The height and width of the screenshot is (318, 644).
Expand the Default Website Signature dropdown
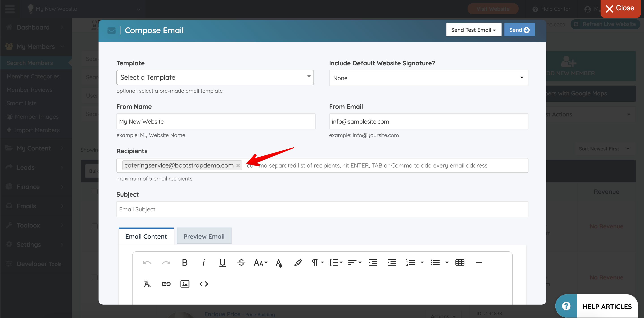428,78
